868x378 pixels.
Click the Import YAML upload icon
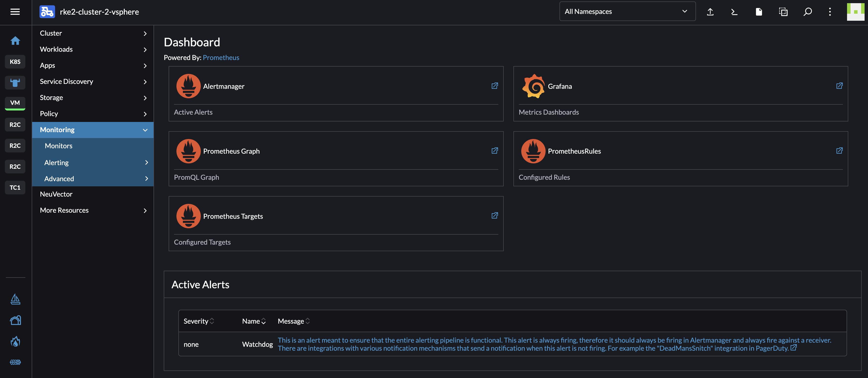[710, 12]
